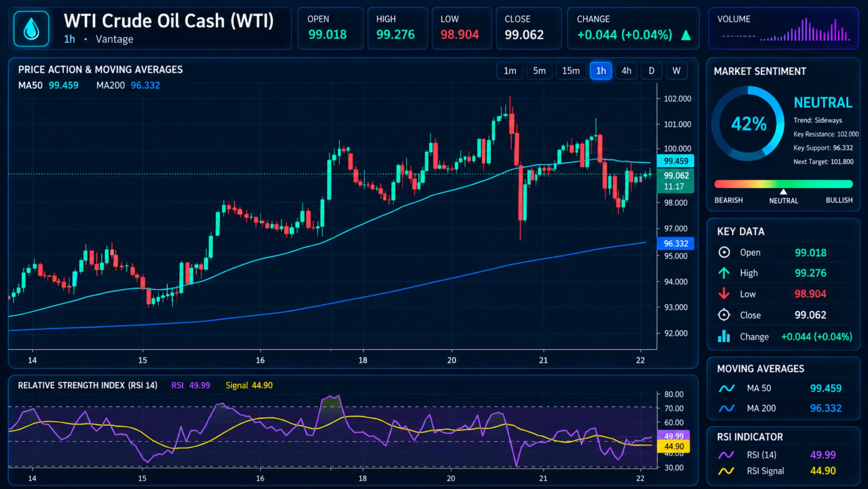Image resolution: width=868 pixels, height=489 pixels.
Task: Click the Change bar-chart icon
Action: (x=724, y=336)
